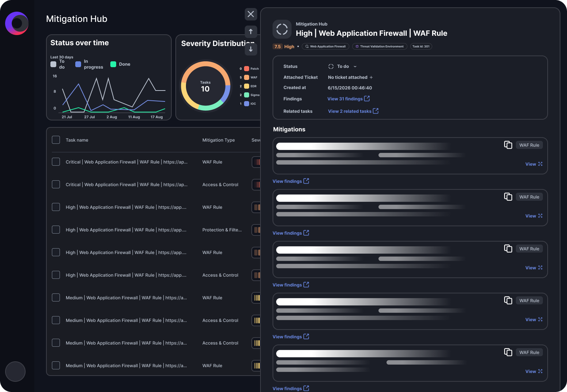Open the user avatar circle

[15, 372]
